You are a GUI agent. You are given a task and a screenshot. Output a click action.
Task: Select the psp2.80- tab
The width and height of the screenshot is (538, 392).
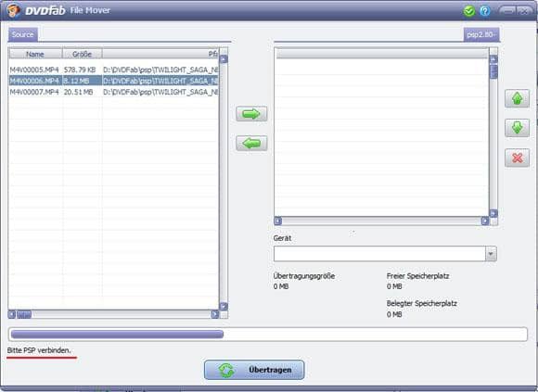coord(481,34)
